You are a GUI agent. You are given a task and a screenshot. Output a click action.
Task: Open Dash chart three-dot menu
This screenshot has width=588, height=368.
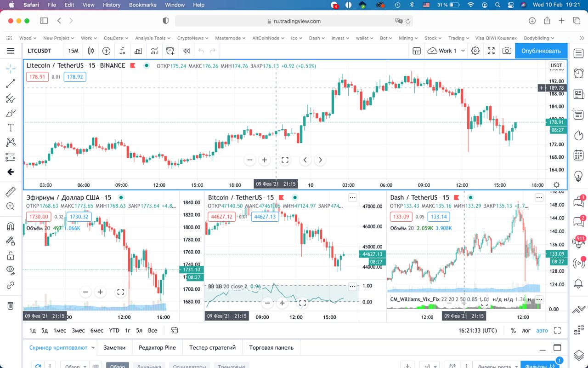click(x=539, y=197)
